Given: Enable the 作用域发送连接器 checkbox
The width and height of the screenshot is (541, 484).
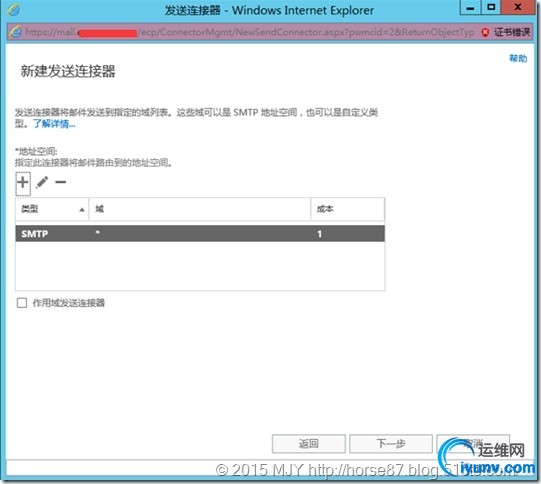Looking at the screenshot, I should coord(22,303).
